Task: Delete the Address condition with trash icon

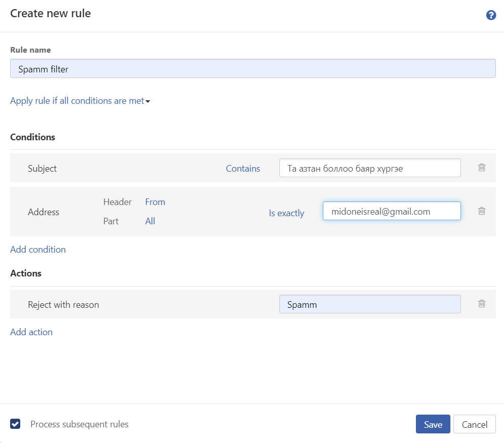Action: (482, 211)
